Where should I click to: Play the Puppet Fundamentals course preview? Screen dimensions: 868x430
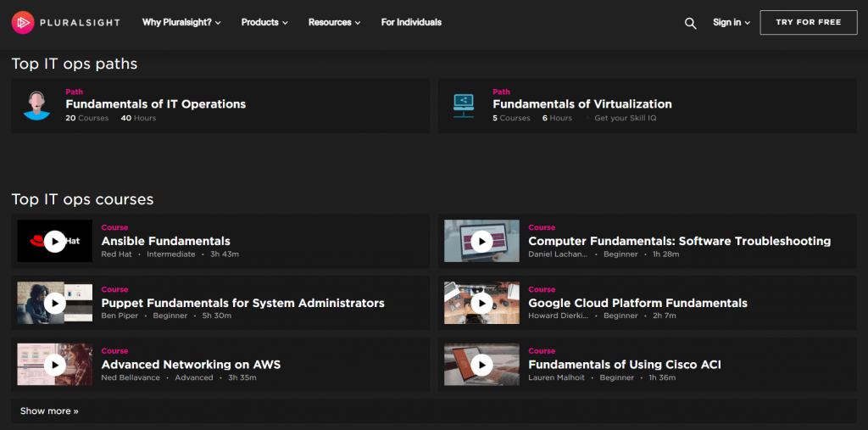[54, 303]
